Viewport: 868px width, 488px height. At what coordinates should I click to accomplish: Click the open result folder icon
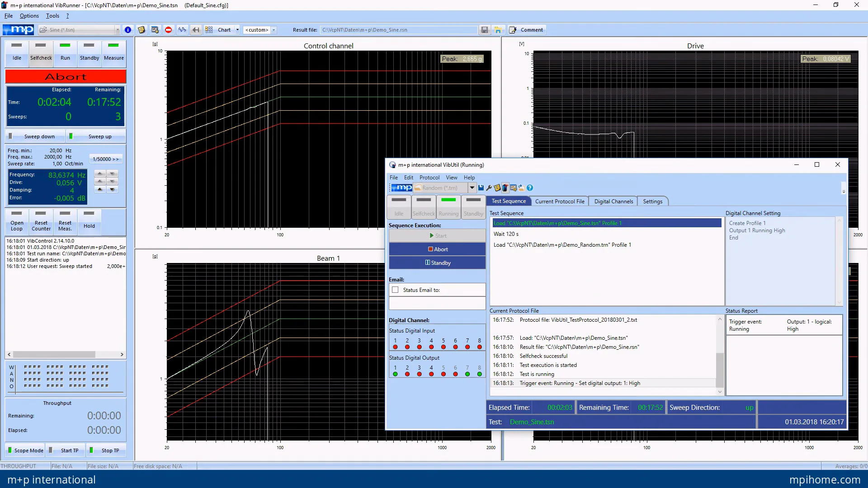[498, 30]
